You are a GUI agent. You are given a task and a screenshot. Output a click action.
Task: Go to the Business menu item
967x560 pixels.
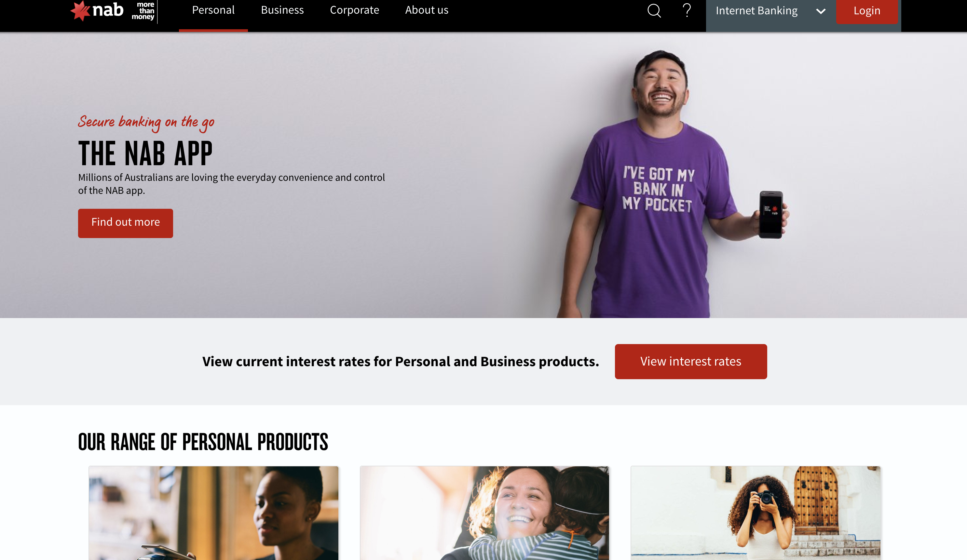[x=282, y=10]
